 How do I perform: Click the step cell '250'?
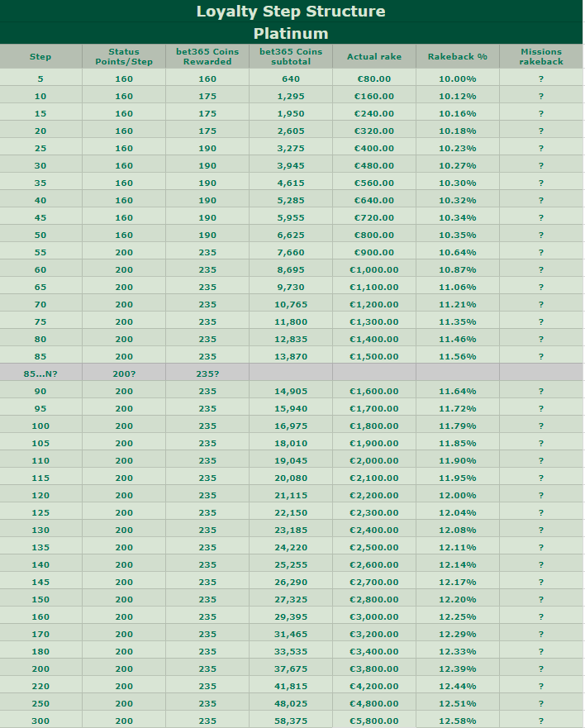point(40,703)
